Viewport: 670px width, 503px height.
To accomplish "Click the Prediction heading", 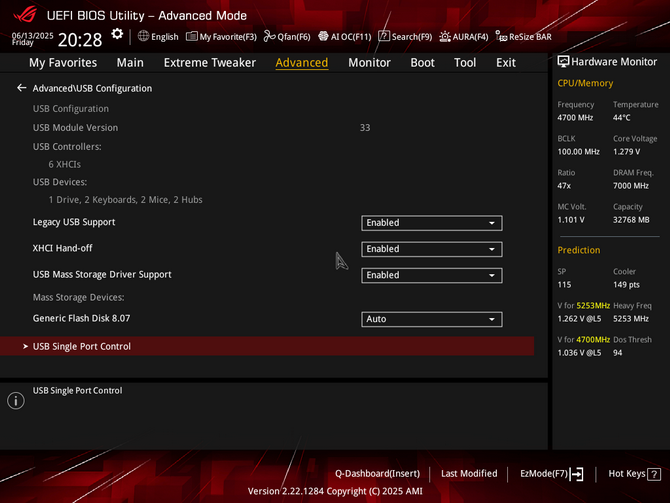I will pyautogui.click(x=579, y=250).
